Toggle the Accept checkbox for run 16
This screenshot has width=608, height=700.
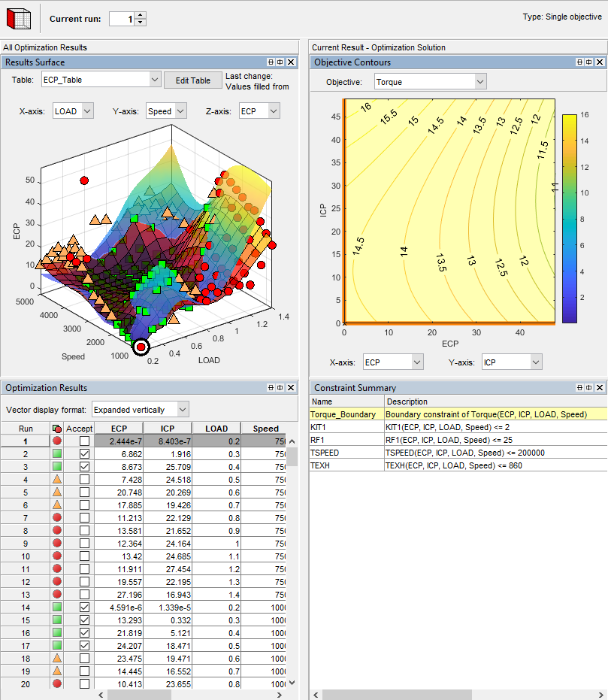pos(83,632)
